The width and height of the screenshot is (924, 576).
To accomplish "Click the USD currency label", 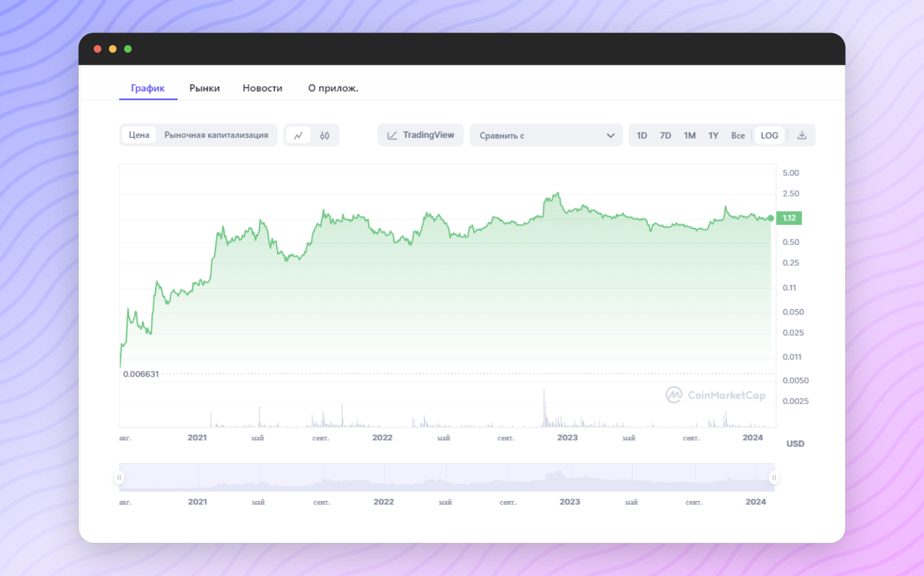I will coord(795,443).
